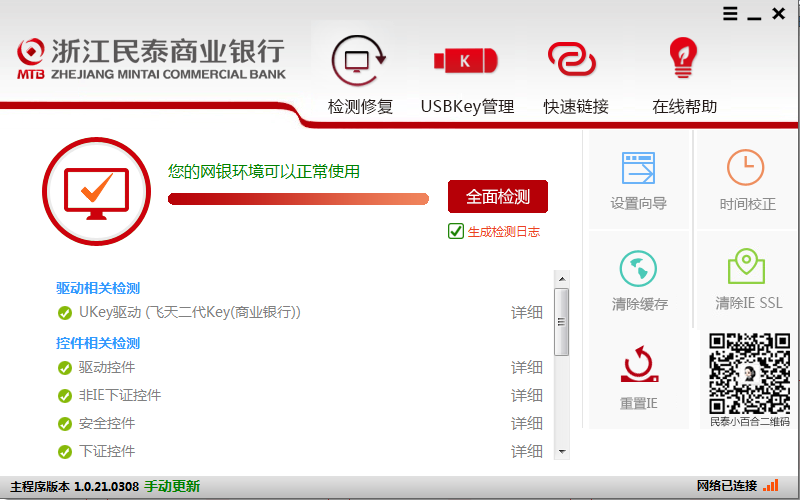Click green check icon beside 安全控件
Screen dimensions: 800x500
65,424
